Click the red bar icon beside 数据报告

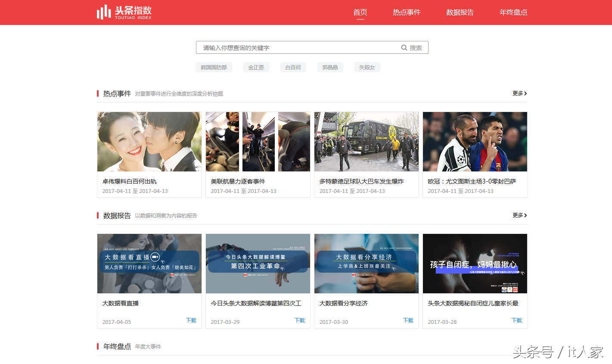(x=98, y=215)
